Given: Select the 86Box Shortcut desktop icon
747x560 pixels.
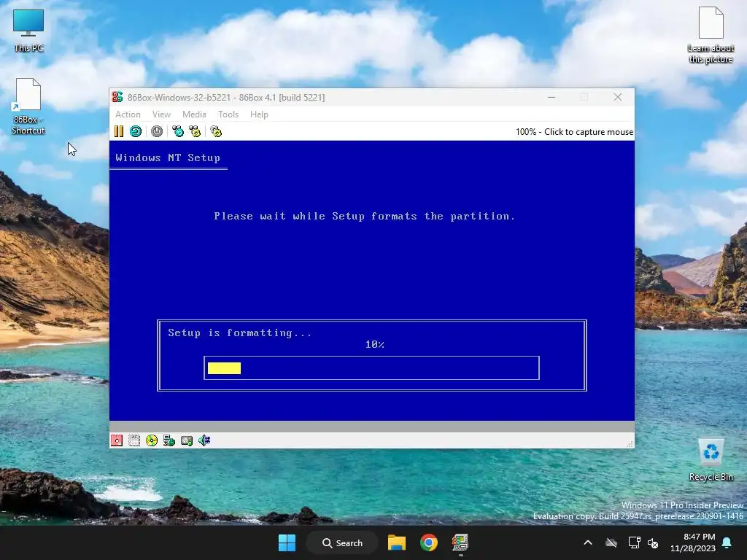Looking at the screenshot, I should 28,106.
